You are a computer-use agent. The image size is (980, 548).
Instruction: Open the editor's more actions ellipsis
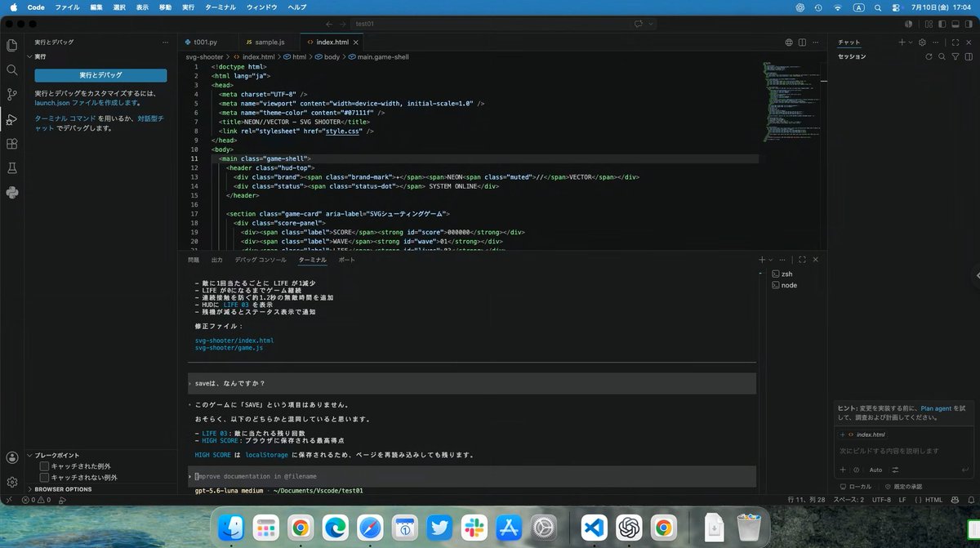816,42
